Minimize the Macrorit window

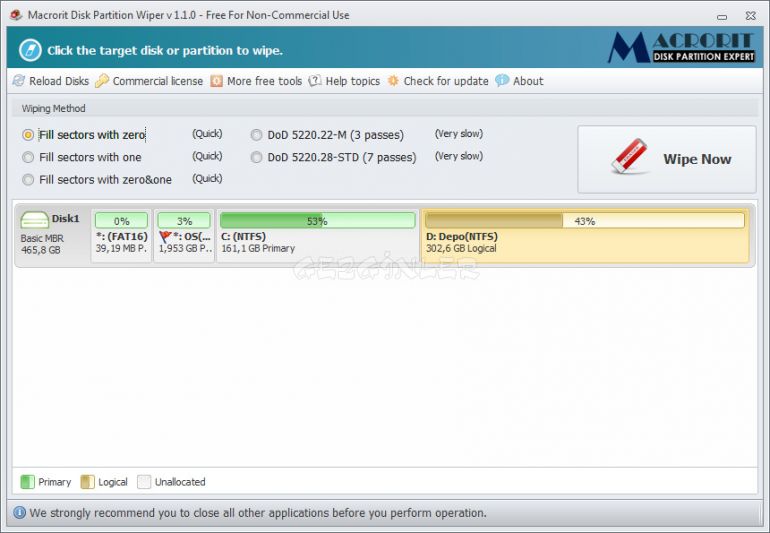pos(722,16)
